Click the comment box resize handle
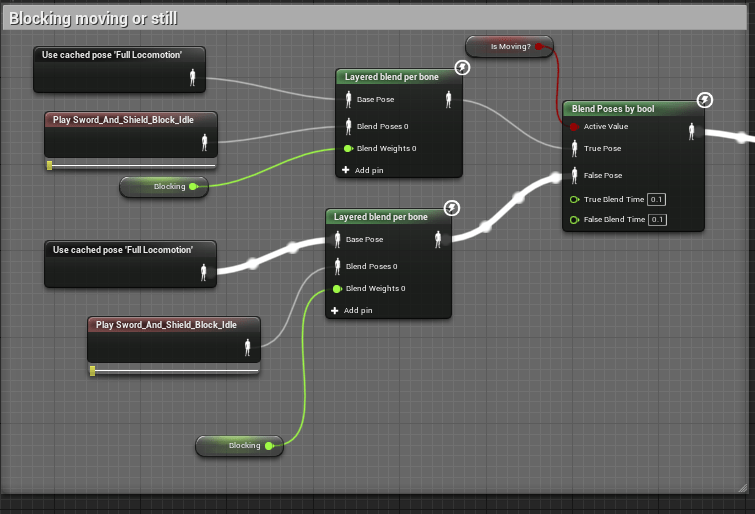 (742, 487)
